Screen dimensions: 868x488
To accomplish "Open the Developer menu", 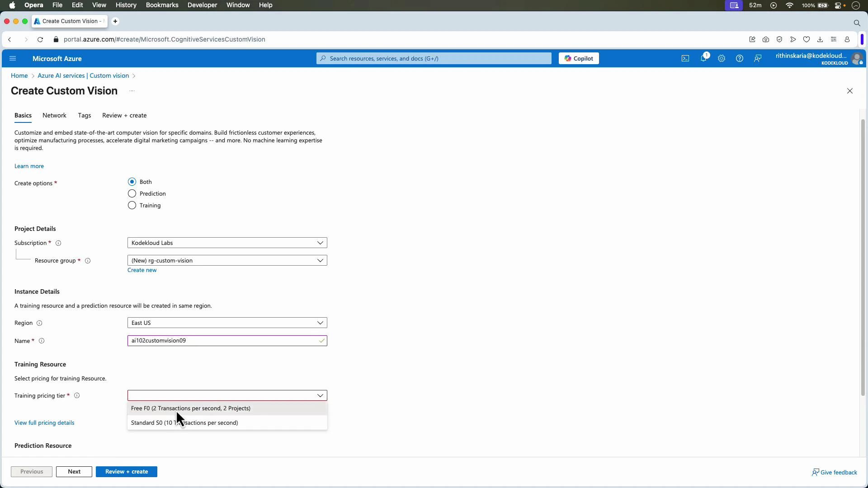I will pos(202,5).
